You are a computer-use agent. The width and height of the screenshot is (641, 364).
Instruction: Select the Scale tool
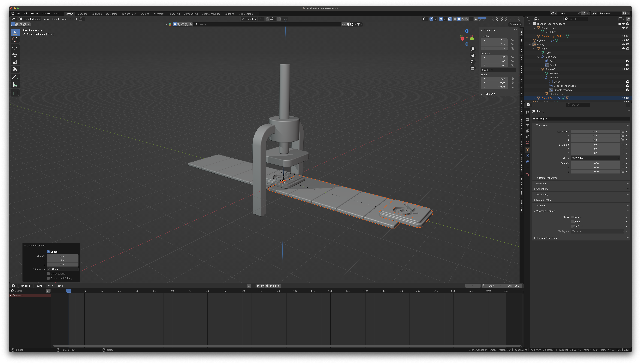(15, 62)
